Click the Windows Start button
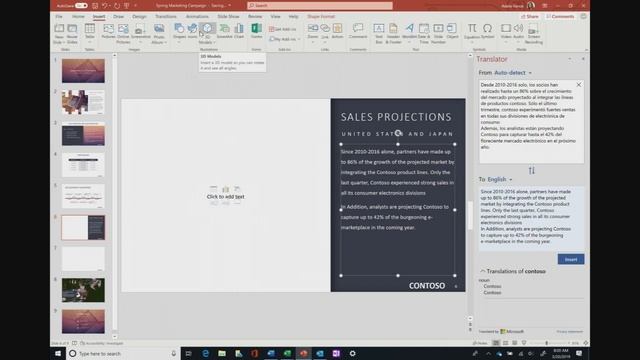Viewport: 640px width, 360px height. (58, 353)
